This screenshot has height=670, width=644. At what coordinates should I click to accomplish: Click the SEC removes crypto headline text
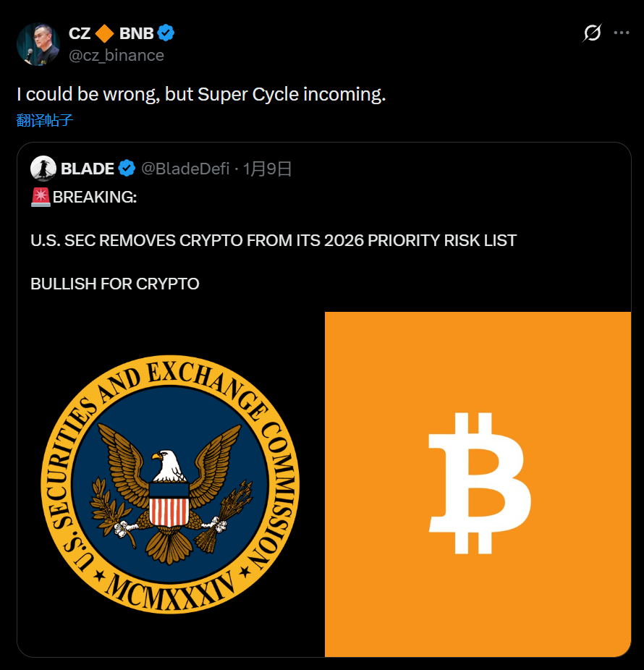274,240
